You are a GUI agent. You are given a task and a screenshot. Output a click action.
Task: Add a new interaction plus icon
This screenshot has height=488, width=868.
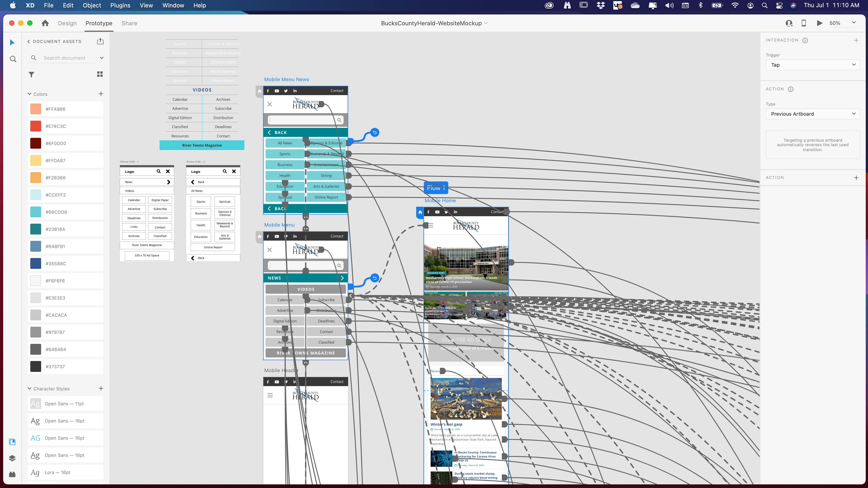tap(856, 40)
